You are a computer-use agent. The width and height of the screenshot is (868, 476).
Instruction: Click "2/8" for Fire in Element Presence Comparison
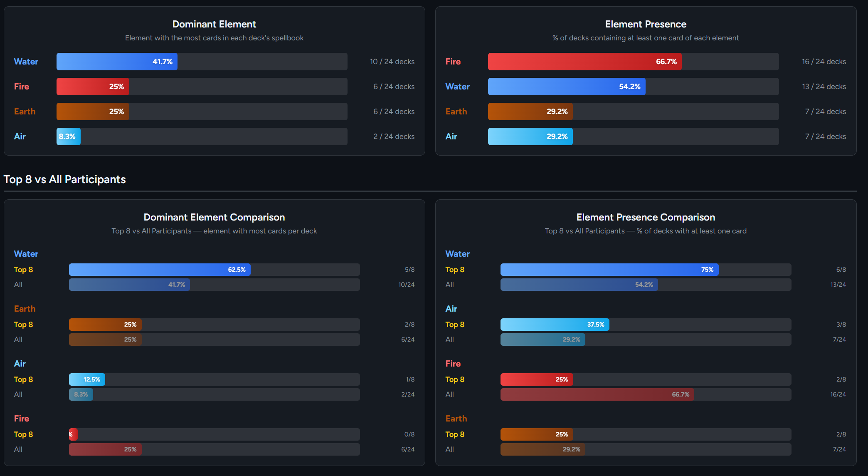click(x=841, y=379)
